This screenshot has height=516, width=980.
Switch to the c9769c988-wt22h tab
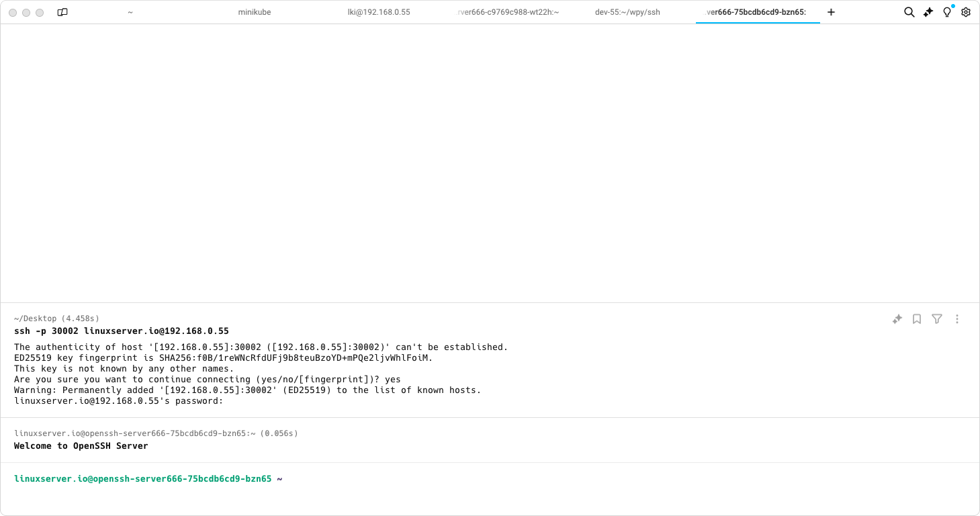(x=508, y=12)
